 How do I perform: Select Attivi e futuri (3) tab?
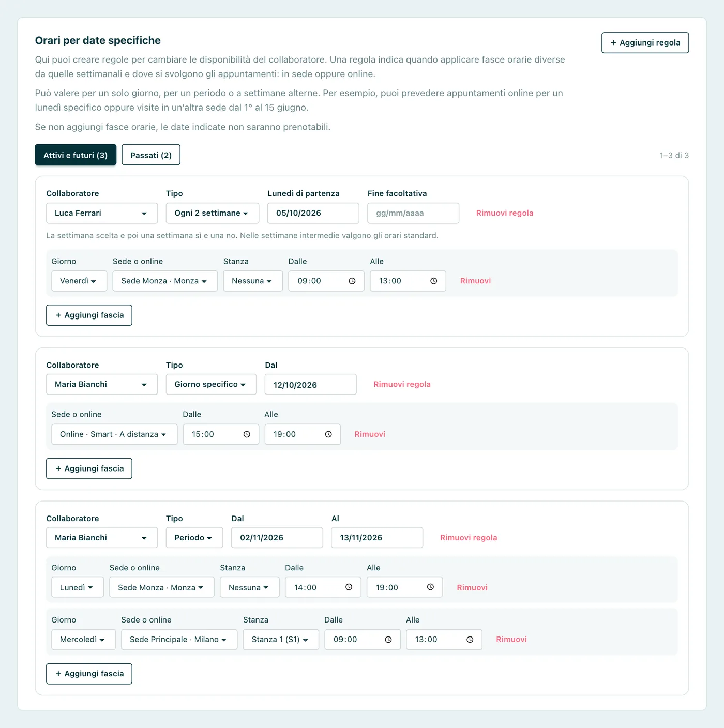pyautogui.click(x=76, y=155)
